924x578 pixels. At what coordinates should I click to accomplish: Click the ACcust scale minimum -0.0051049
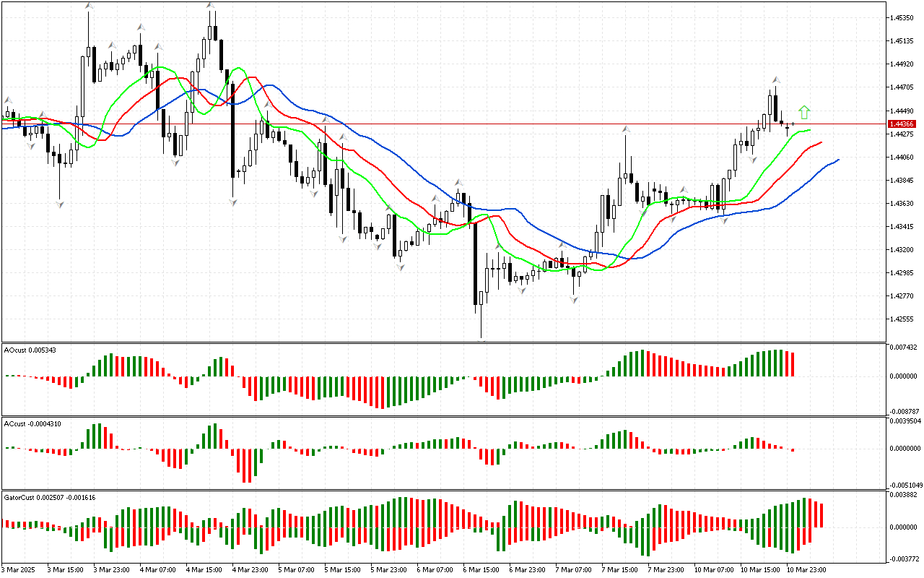pyautogui.click(x=905, y=485)
